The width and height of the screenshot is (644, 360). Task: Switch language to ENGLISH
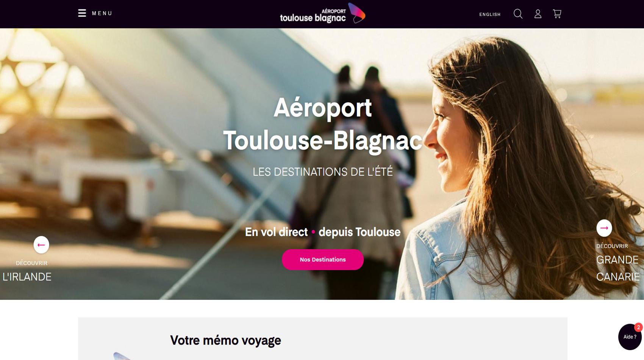pos(490,14)
